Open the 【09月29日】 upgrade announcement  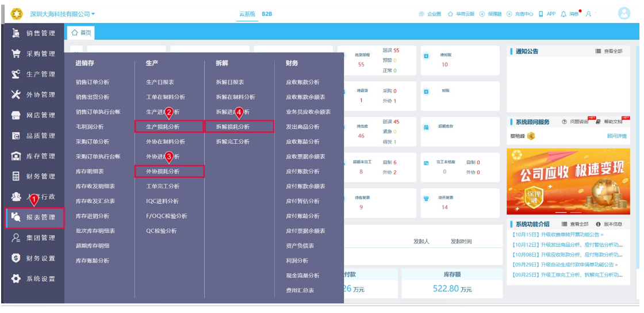click(565, 265)
